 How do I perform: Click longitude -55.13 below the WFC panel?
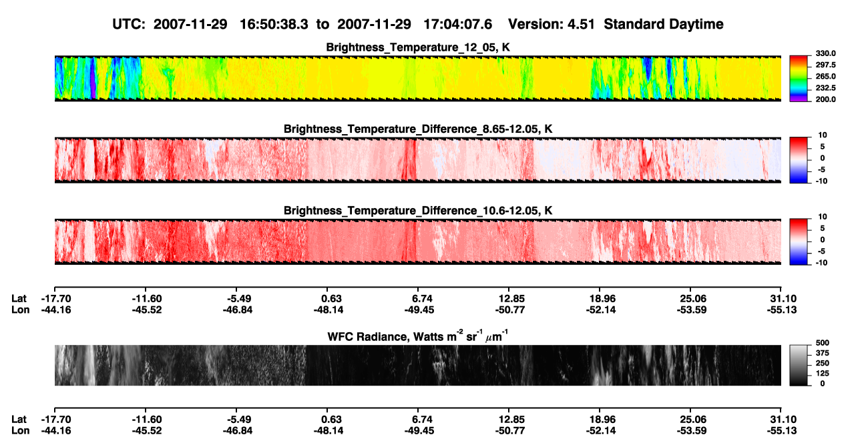click(x=781, y=430)
